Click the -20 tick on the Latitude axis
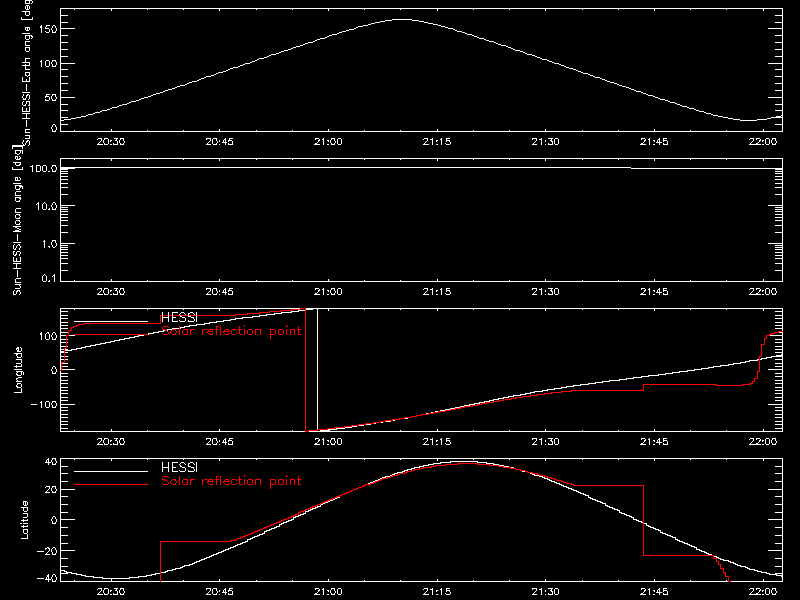The image size is (800, 600). click(x=47, y=551)
